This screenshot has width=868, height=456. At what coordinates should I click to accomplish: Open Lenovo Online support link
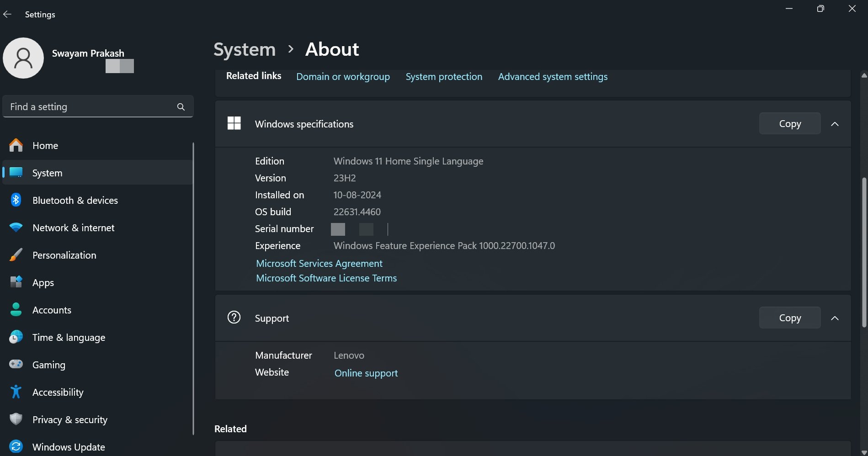click(366, 373)
